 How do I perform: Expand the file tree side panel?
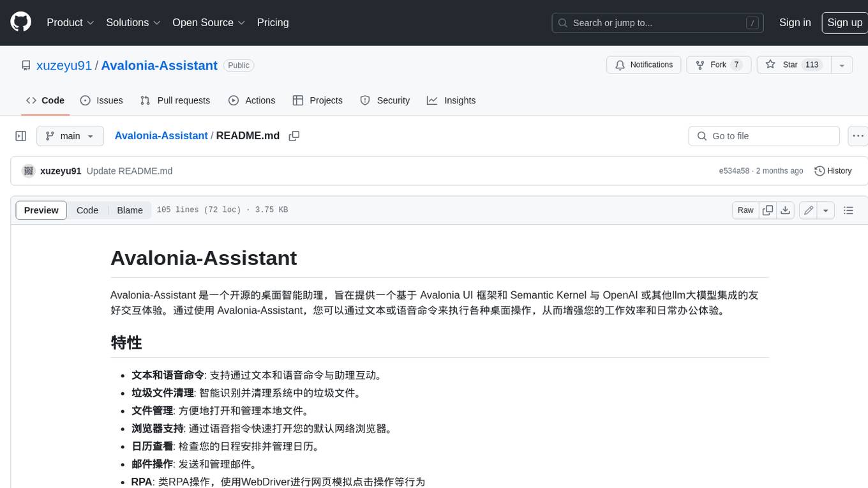coord(21,136)
